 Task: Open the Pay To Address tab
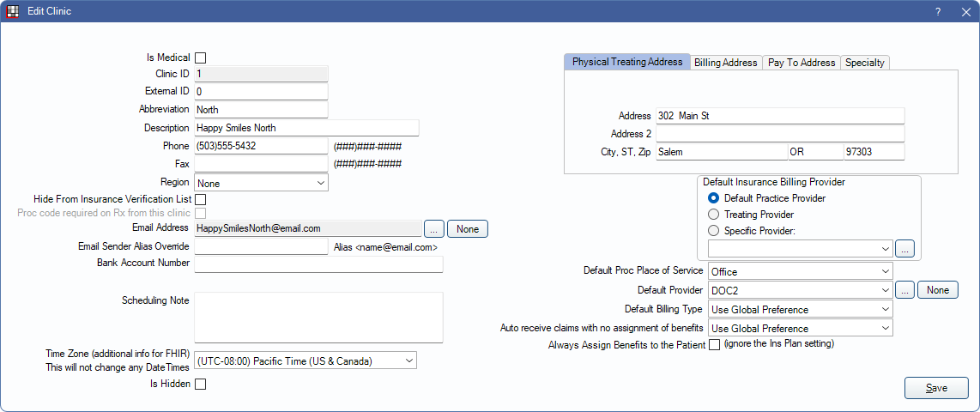[x=801, y=63]
